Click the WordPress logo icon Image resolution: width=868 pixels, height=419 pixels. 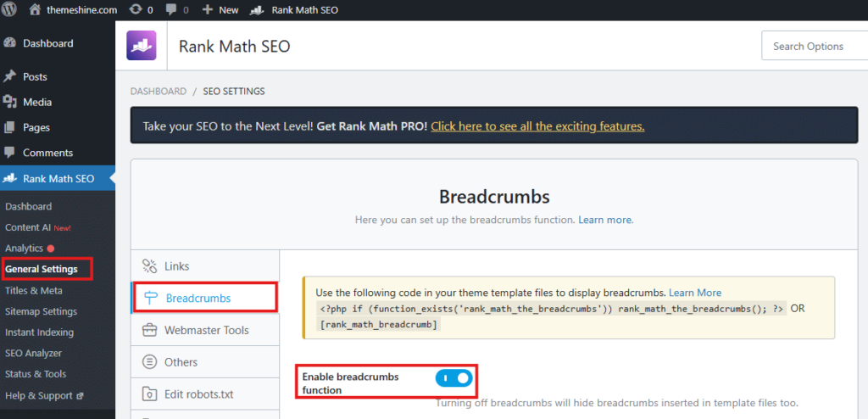tap(8, 9)
